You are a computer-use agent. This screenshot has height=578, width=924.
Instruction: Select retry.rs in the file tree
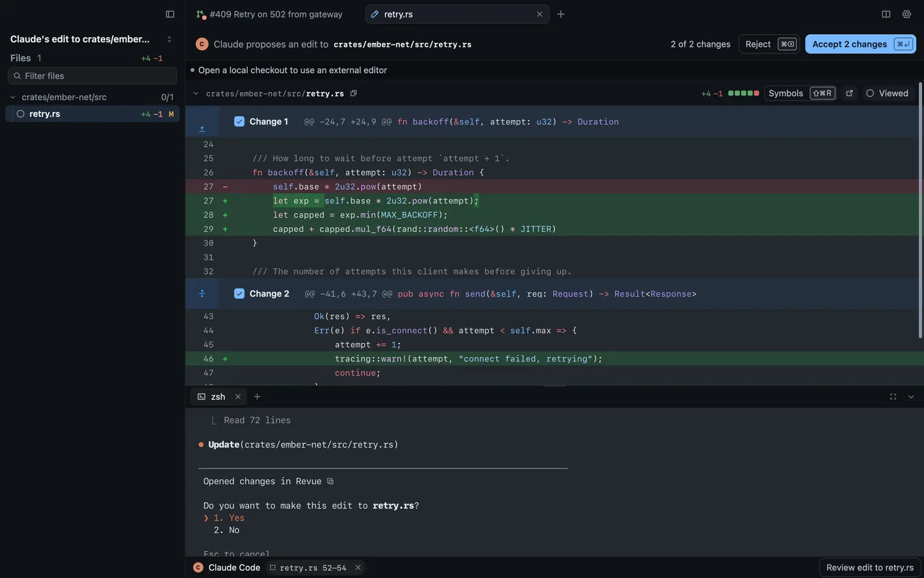[92, 114]
